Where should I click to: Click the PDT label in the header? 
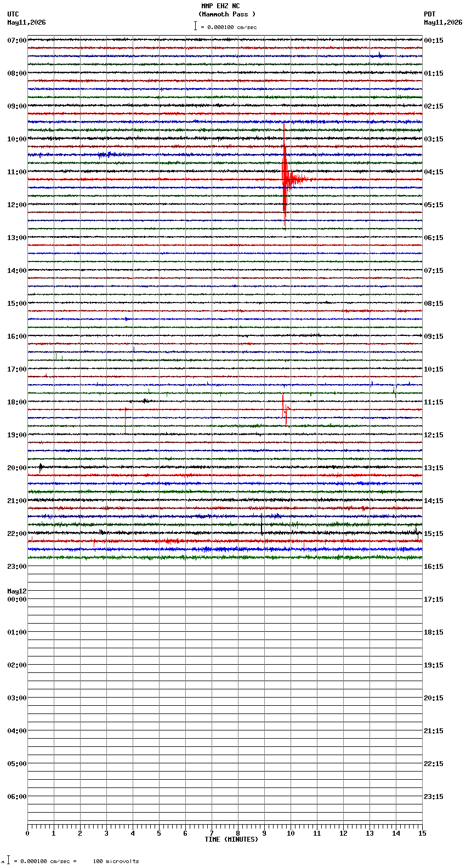430,14
